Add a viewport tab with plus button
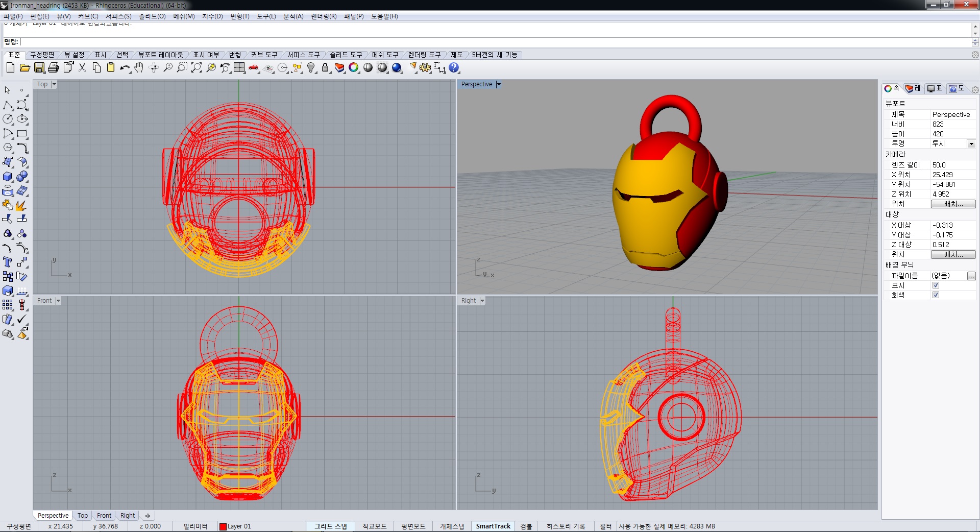This screenshot has height=532, width=980. pos(148,516)
